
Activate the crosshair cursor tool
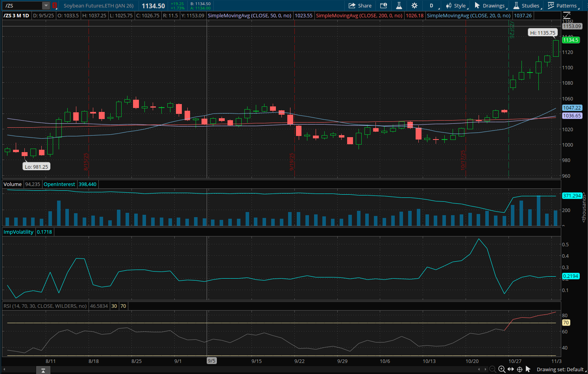[x=520, y=369]
